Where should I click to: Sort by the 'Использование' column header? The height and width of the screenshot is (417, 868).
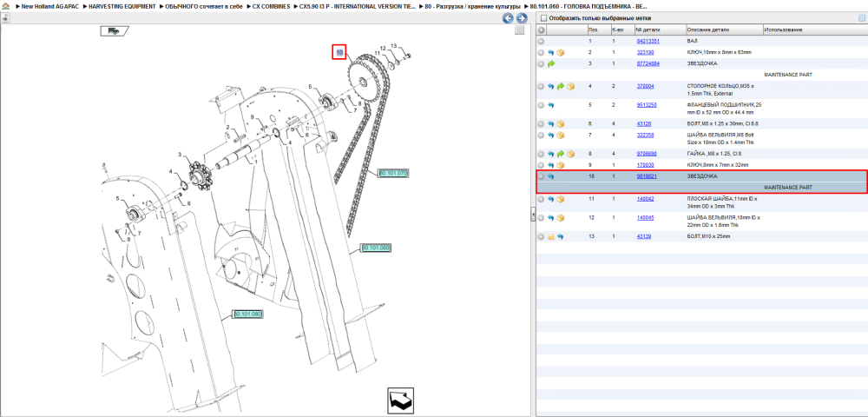pyautogui.click(x=815, y=30)
